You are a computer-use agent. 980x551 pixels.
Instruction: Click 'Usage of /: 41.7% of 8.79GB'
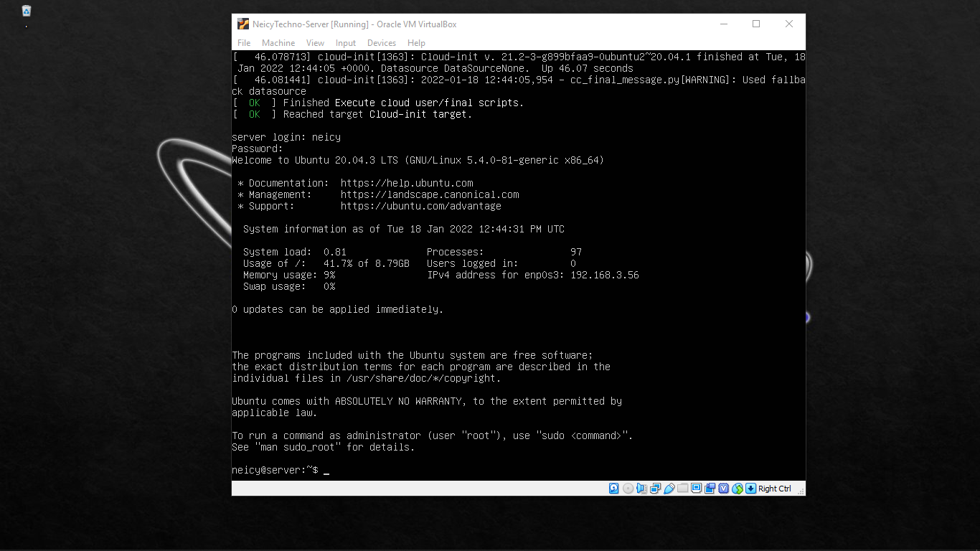point(326,263)
